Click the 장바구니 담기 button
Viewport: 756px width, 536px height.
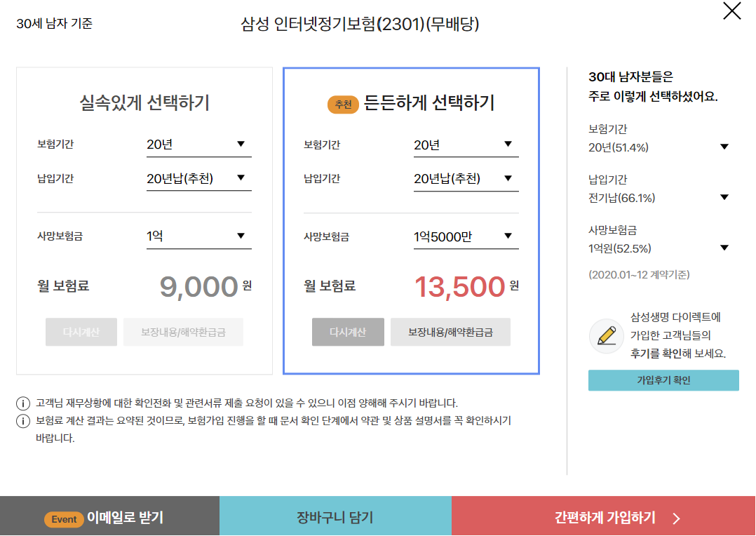tap(335, 518)
